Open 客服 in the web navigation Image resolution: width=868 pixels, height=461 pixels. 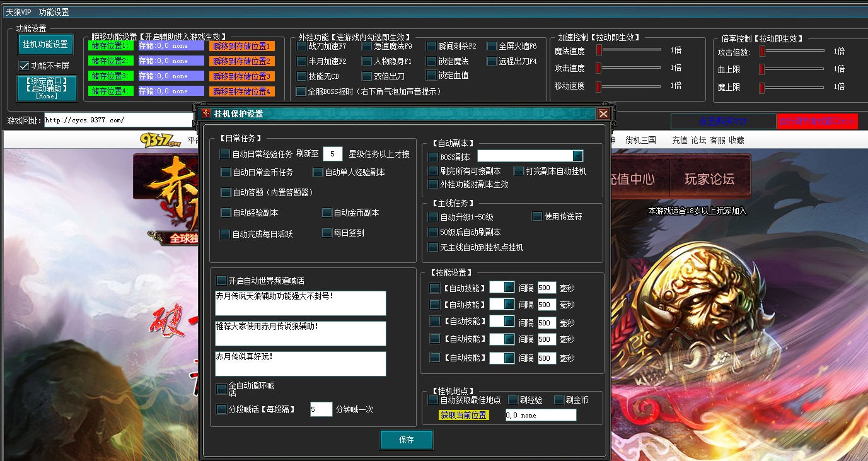point(717,140)
